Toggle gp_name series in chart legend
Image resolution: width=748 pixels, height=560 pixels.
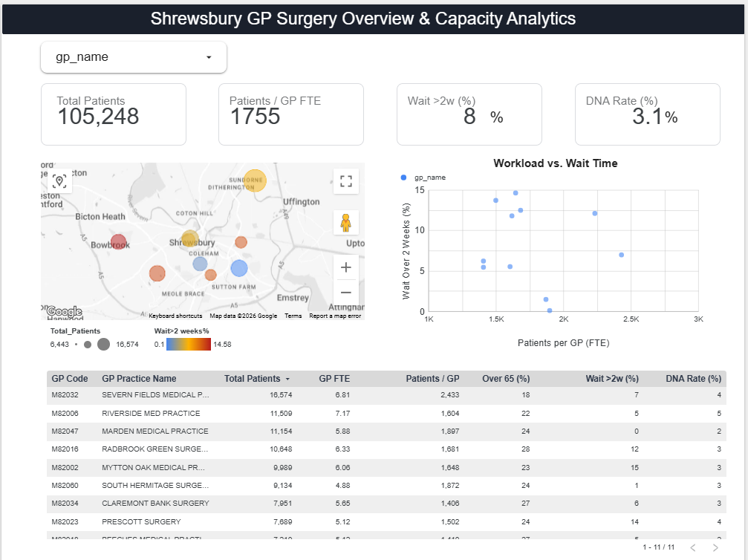click(x=424, y=178)
